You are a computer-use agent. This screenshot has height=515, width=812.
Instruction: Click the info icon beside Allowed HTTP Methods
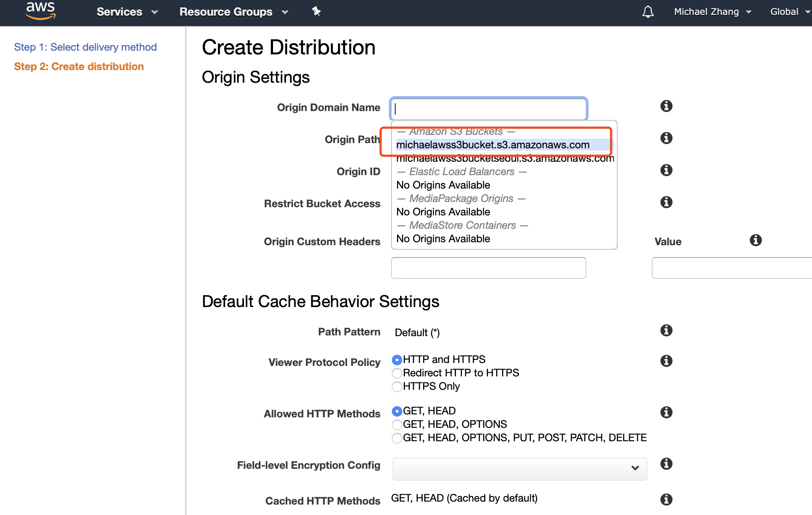click(666, 413)
